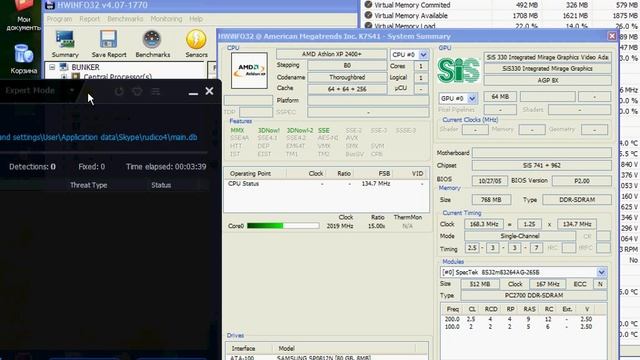This screenshot has height=360, width=640.
Task: Open the Recycle Bin desktop icon
Action: (23, 60)
